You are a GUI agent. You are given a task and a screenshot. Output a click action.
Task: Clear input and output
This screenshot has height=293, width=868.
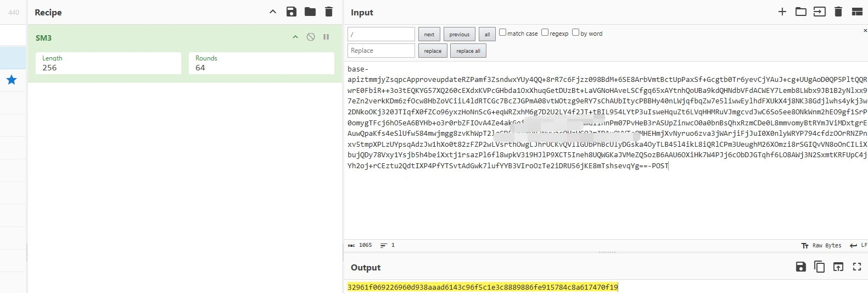tap(838, 12)
